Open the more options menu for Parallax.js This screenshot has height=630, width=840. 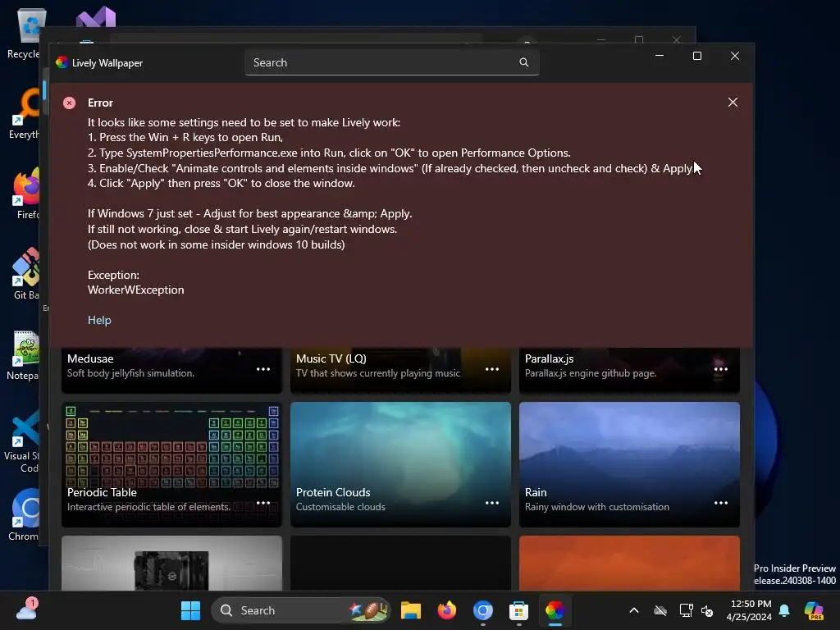click(720, 369)
